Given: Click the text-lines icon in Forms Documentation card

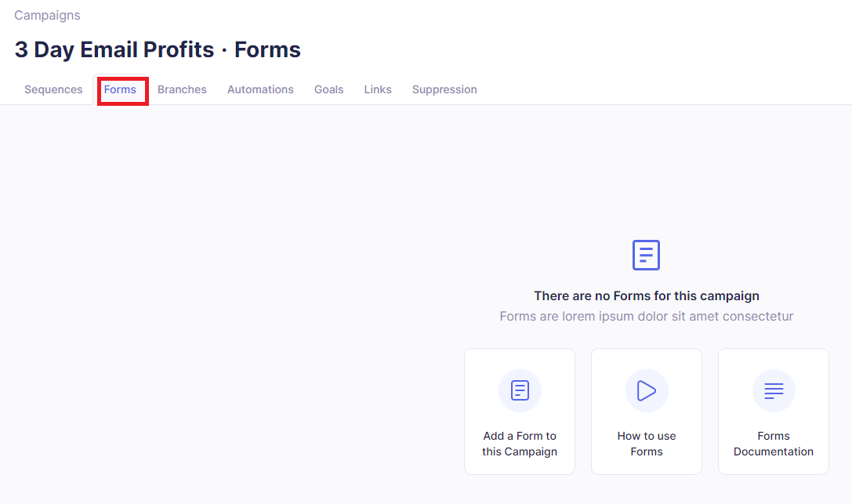Looking at the screenshot, I should 773,390.
